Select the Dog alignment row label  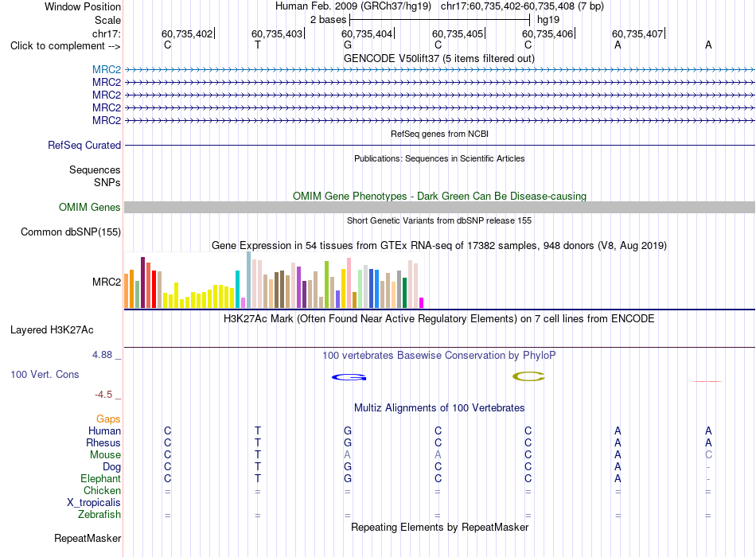coord(111,467)
